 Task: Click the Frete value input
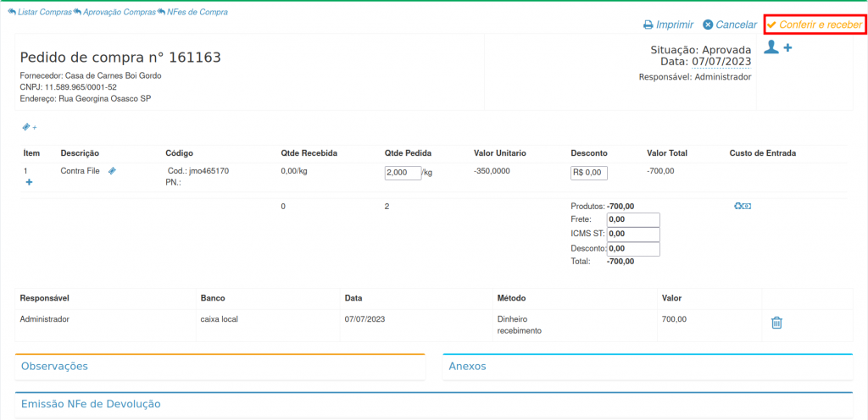(x=632, y=219)
